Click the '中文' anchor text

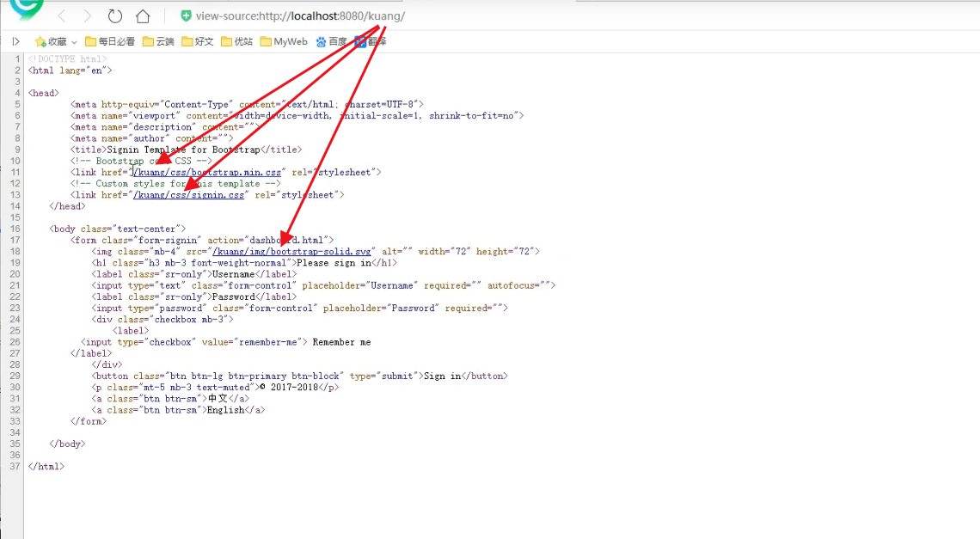click(x=217, y=398)
